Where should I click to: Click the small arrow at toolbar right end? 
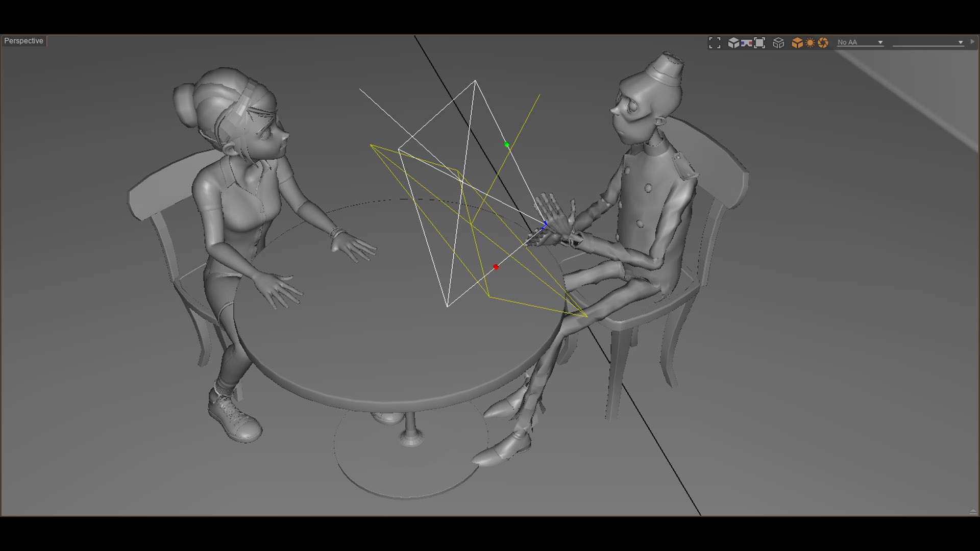tap(972, 42)
